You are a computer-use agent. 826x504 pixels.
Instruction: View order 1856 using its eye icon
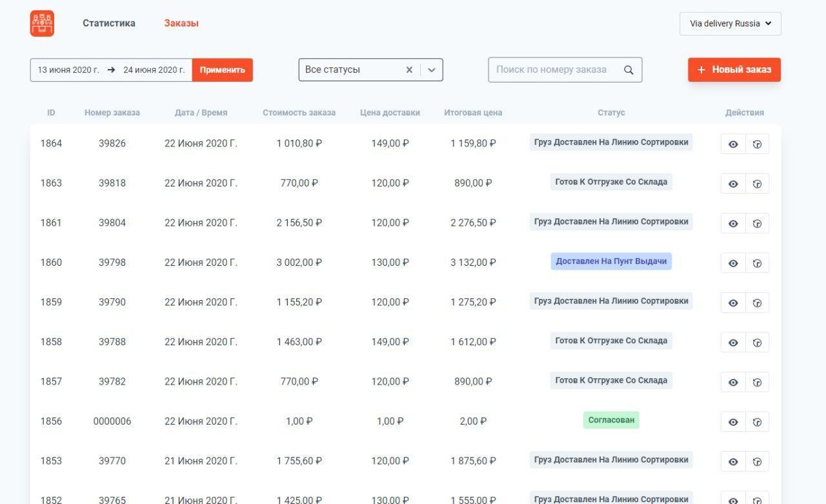point(733,422)
